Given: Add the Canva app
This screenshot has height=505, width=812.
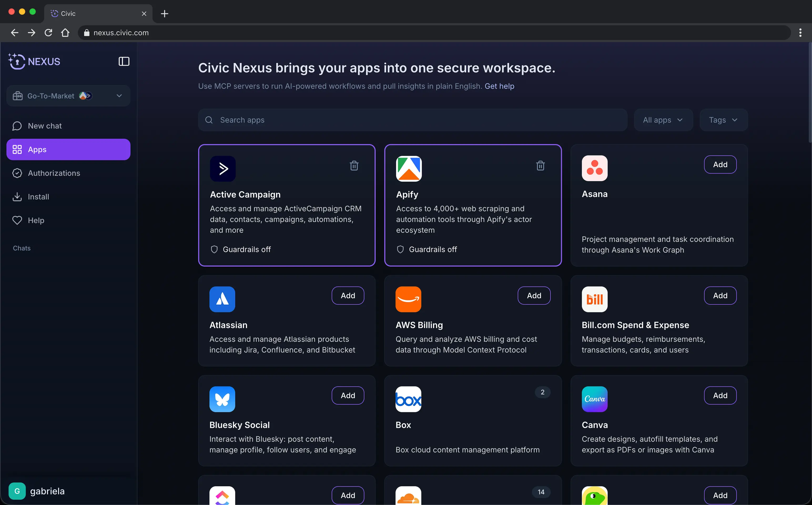Looking at the screenshot, I should (720, 395).
